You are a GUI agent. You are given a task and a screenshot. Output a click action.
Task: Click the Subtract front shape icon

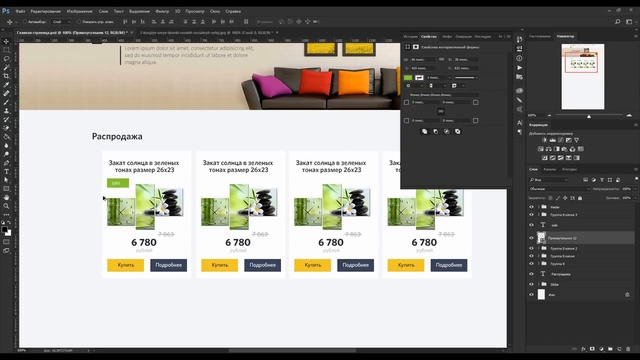[436, 131]
